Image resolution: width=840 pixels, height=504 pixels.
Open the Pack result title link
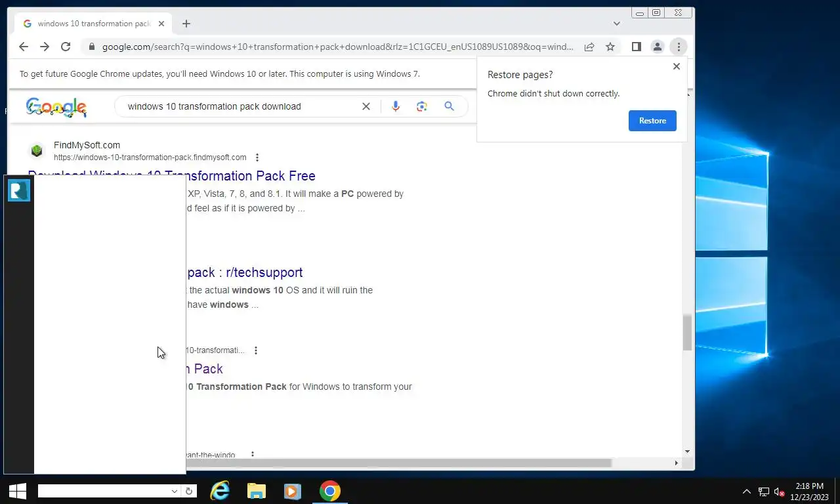click(x=205, y=369)
